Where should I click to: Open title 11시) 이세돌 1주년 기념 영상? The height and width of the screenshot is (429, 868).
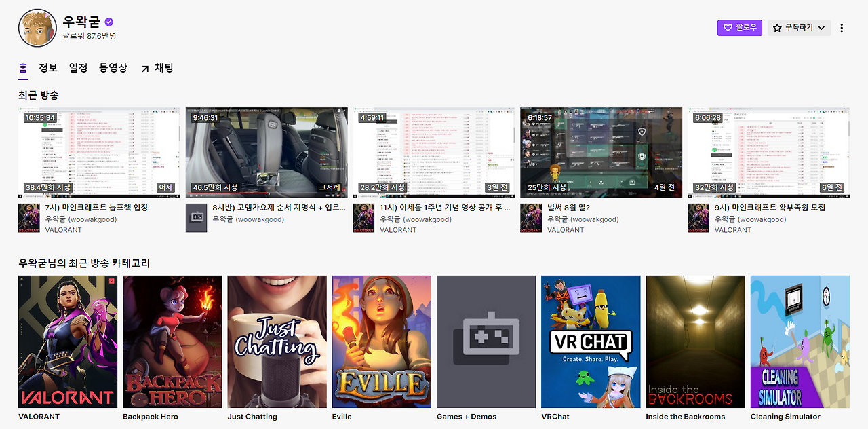[445, 208]
